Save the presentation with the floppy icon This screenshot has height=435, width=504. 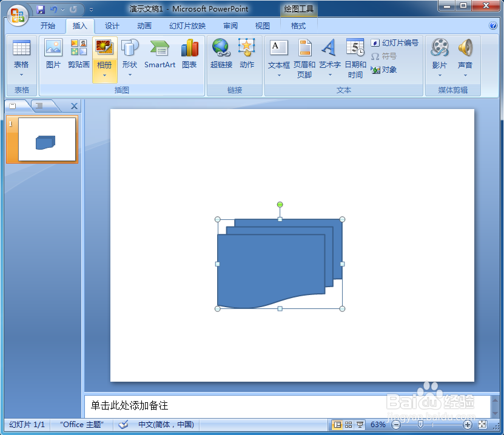[41, 10]
